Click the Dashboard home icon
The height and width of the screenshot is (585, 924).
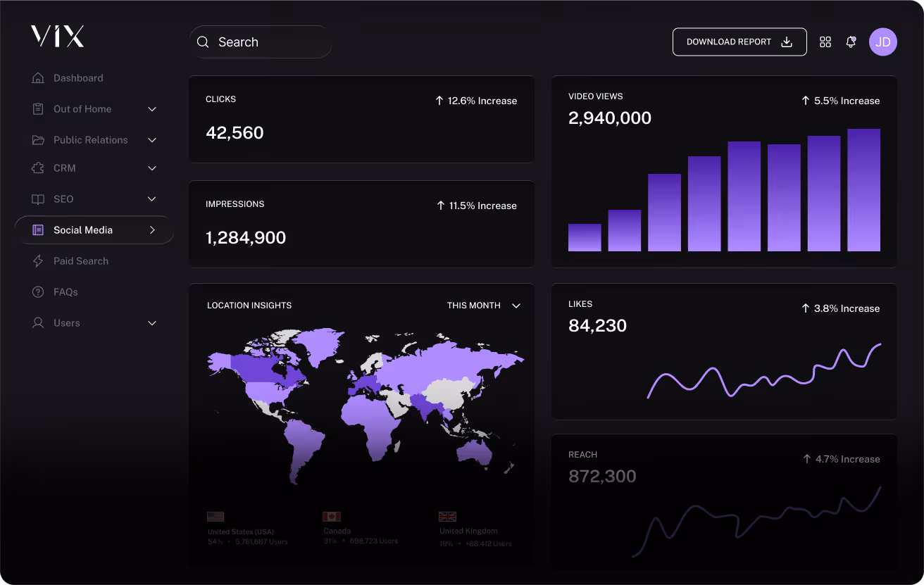[38, 78]
